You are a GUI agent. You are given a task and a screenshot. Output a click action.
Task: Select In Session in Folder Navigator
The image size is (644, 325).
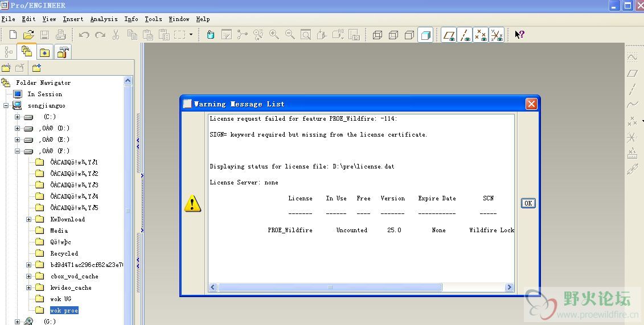pyautogui.click(x=45, y=94)
